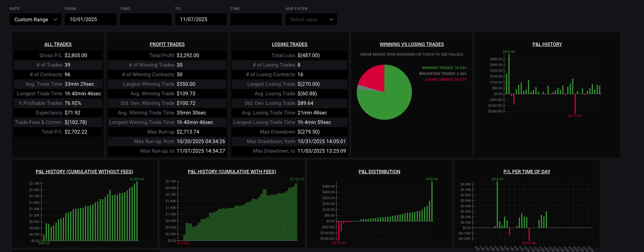Click the PROFIT TRADES heading
644x252 pixels.
coord(167,44)
